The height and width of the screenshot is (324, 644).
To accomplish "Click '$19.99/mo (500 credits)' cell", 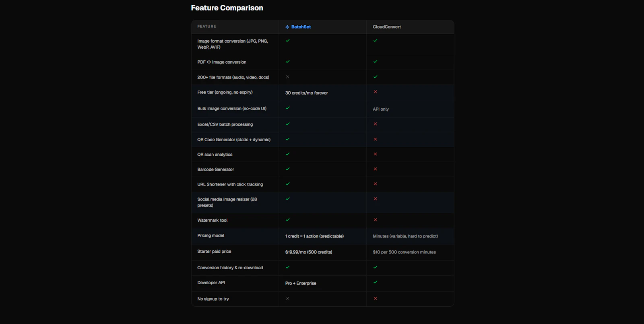I will [309, 252].
